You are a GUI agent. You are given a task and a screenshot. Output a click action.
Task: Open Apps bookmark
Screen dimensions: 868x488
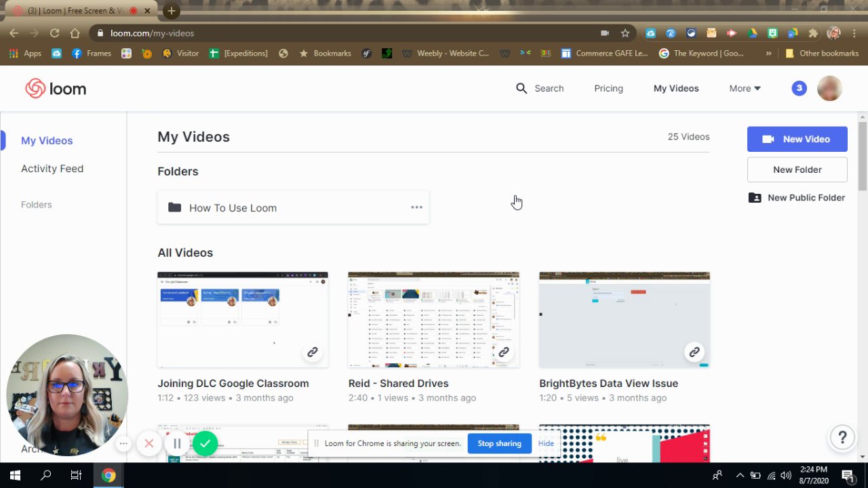[25, 53]
